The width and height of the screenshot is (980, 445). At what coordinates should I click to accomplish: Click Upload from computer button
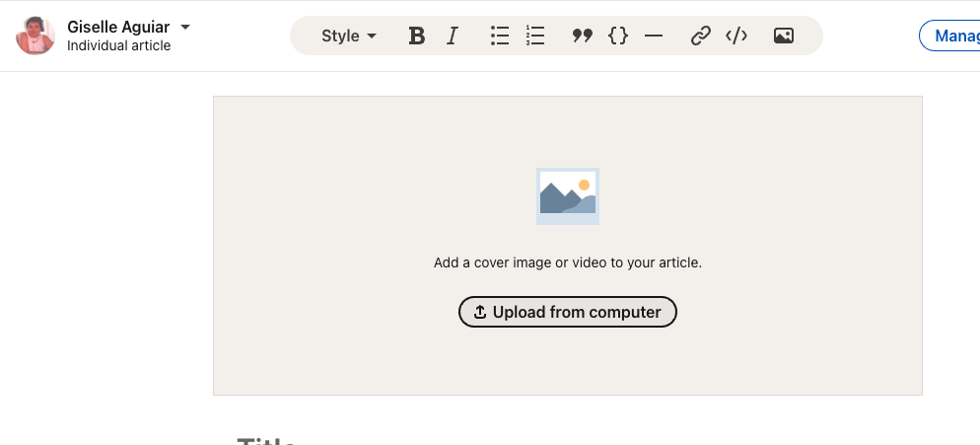click(x=567, y=312)
